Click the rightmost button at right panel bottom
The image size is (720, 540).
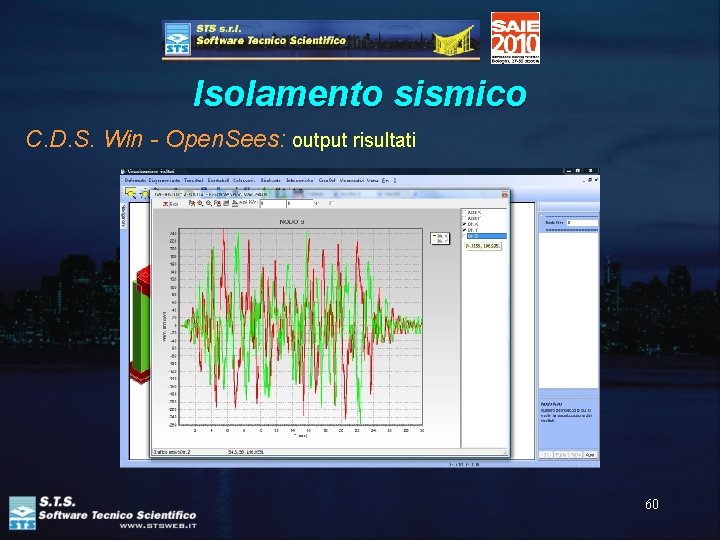point(590,455)
